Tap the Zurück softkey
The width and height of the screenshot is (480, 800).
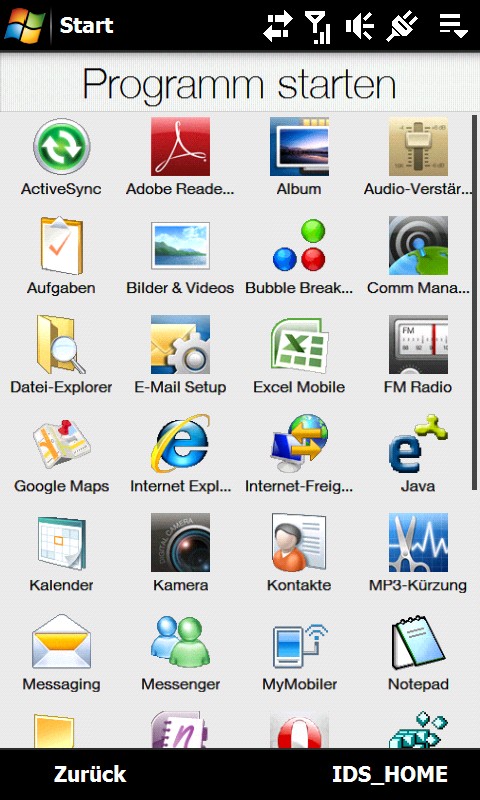click(90, 774)
